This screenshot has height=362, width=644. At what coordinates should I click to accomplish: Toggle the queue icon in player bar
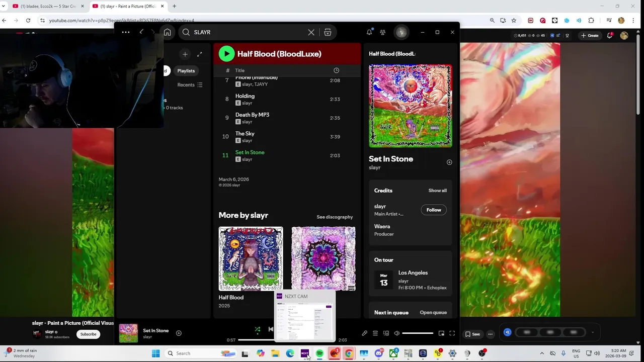tap(375, 333)
